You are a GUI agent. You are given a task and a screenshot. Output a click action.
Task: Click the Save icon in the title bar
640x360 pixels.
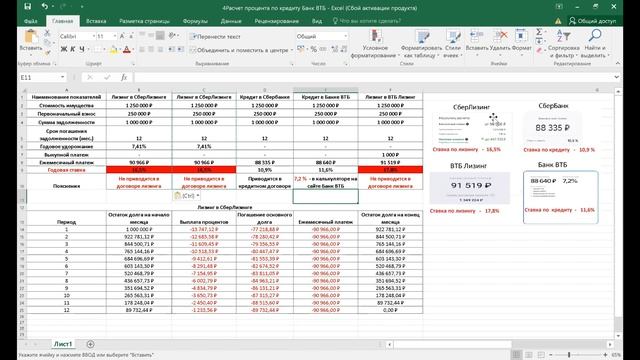point(27,7)
